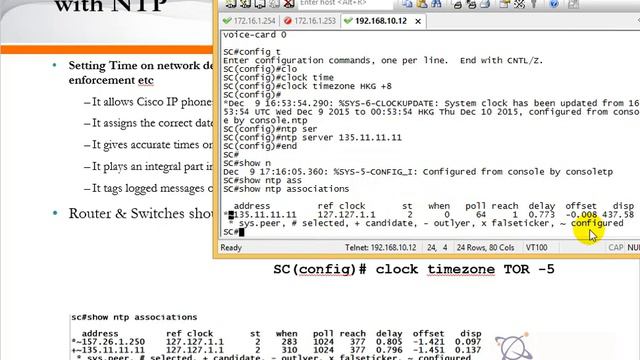This screenshot has width=640, height=360.
Task: Click the key-shaped toolbar icon
Action: (x=533, y=4)
